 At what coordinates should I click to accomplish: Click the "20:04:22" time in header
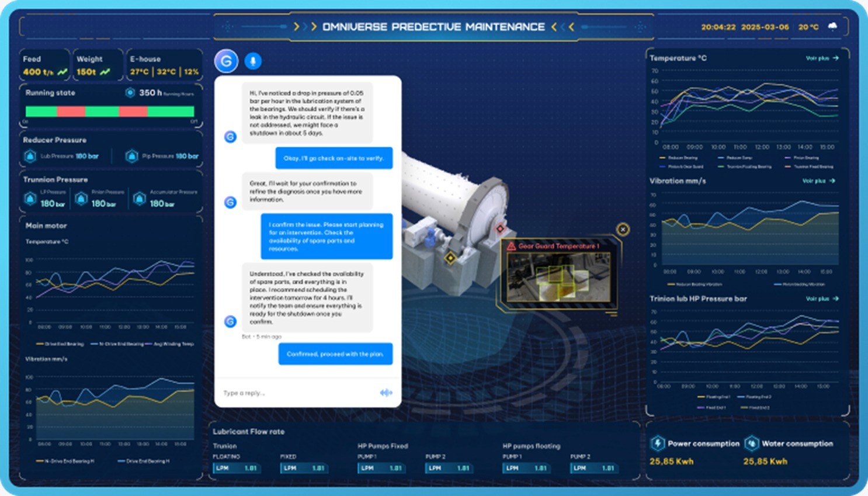tap(718, 27)
